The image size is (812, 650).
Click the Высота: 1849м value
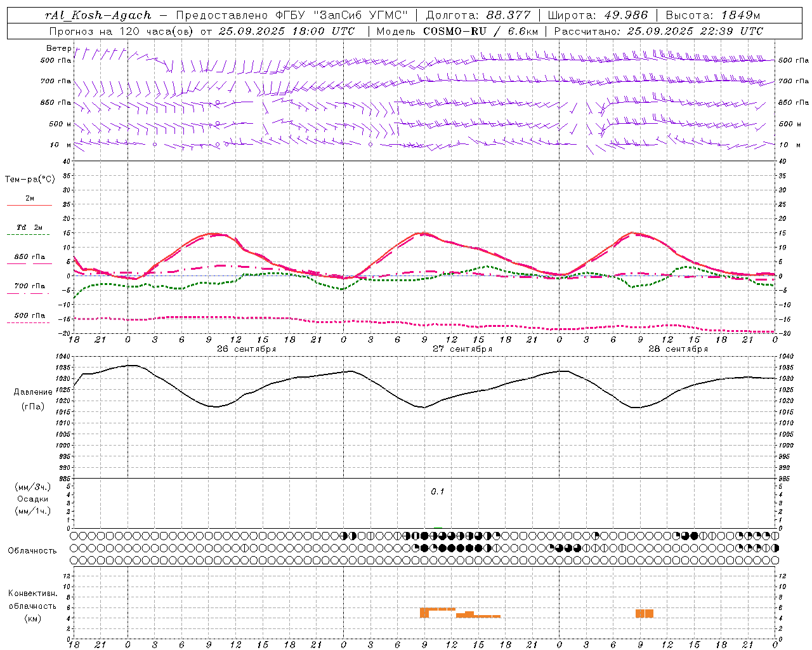click(712, 15)
